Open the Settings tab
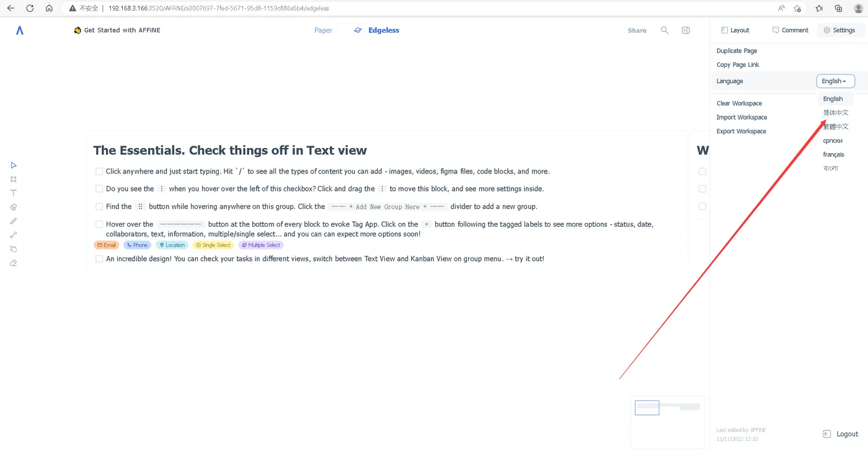 click(x=839, y=30)
